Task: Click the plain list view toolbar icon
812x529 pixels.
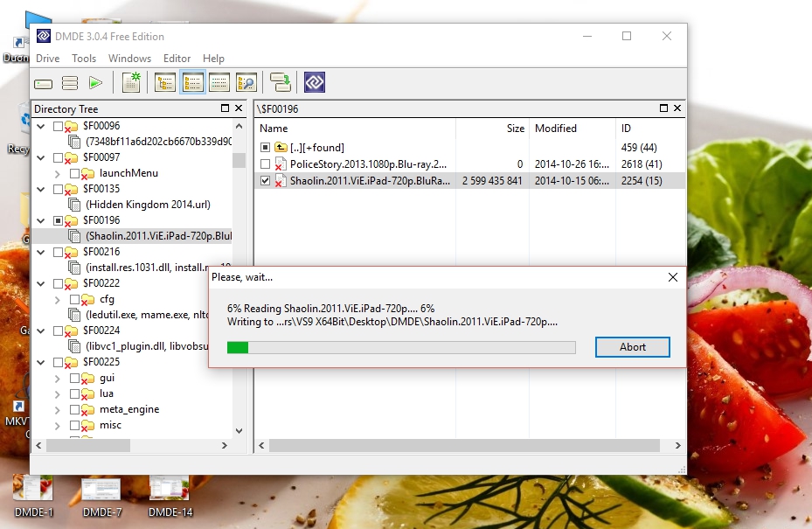Action: coord(219,82)
